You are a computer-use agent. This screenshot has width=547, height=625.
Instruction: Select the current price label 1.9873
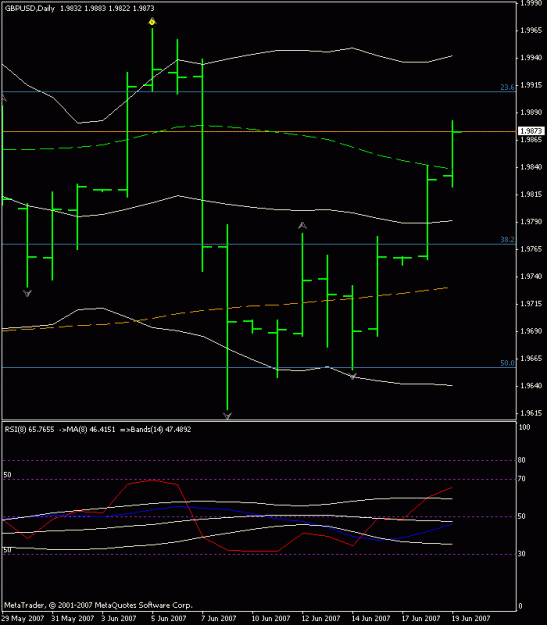pos(531,131)
